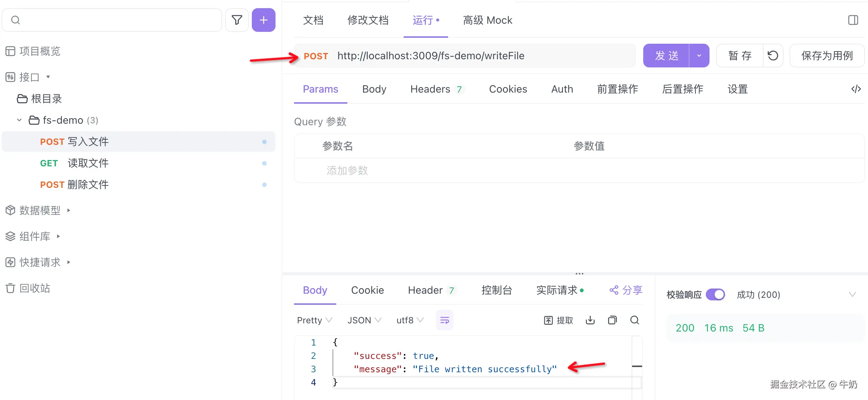The image size is (868, 400).
Task: Download the response body
Action: click(x=590, y=320)
